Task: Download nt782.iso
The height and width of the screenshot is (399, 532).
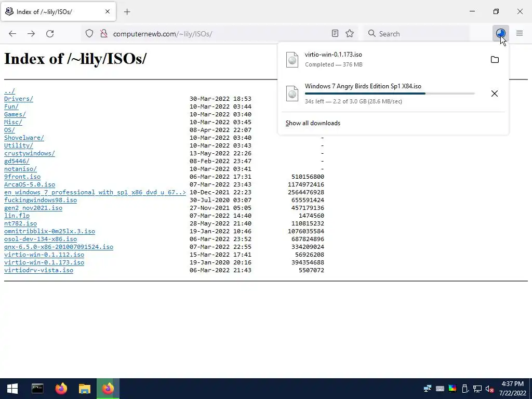Action: tap(20, 223)
